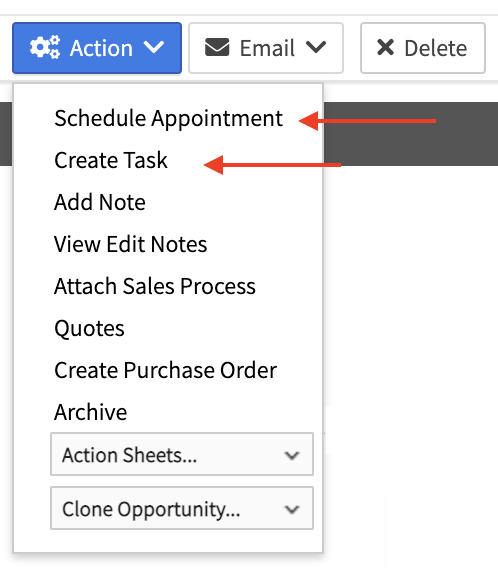Screen dimensions: 498x568
Task: Click the blue Action button label
Action: [x=101, y=48]
